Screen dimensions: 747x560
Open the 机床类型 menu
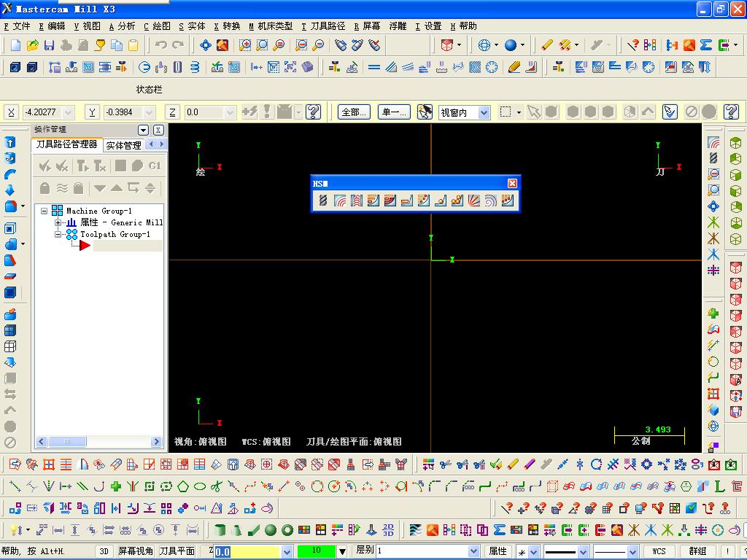pos(271,26)
